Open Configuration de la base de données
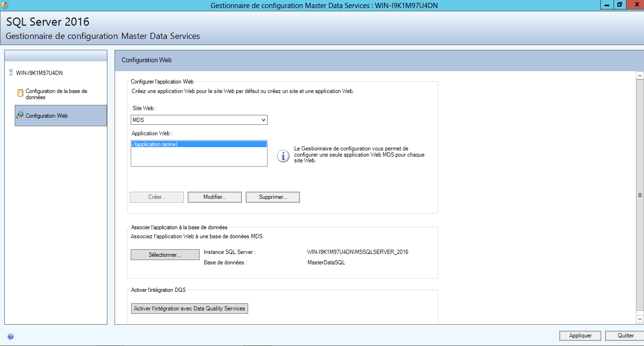644x346 pixels. tap(57, 94)
